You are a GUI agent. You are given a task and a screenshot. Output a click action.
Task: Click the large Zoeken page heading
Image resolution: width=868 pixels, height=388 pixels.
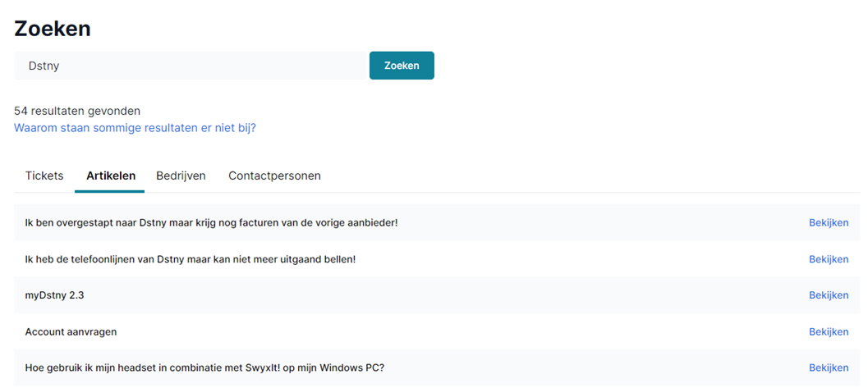coord(52,29)
